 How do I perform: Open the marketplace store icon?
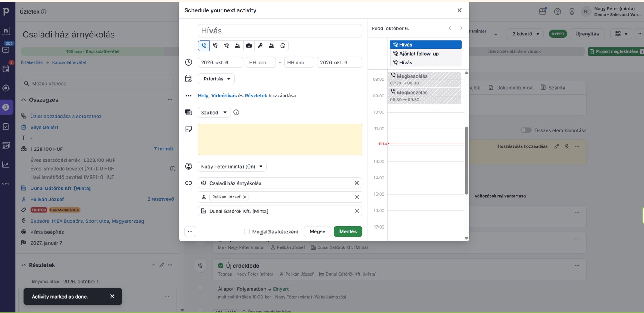[x=543, y=12]
